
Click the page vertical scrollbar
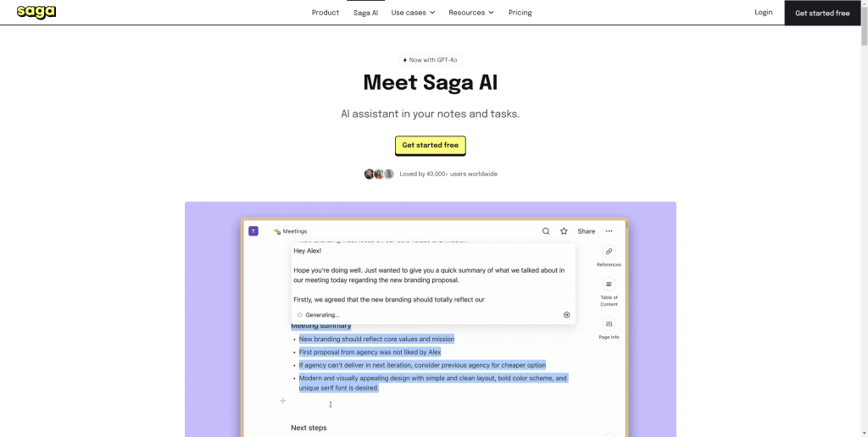(864, 218)
